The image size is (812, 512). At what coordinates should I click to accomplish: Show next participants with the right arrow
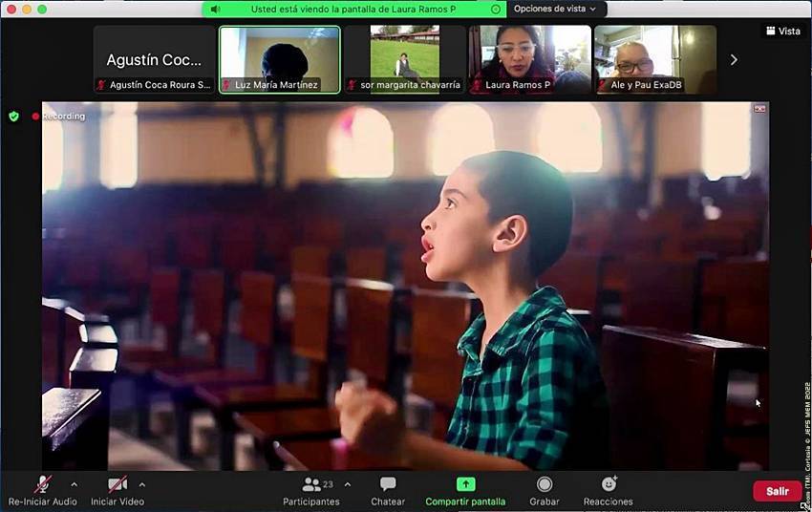(x=734, y=60)
